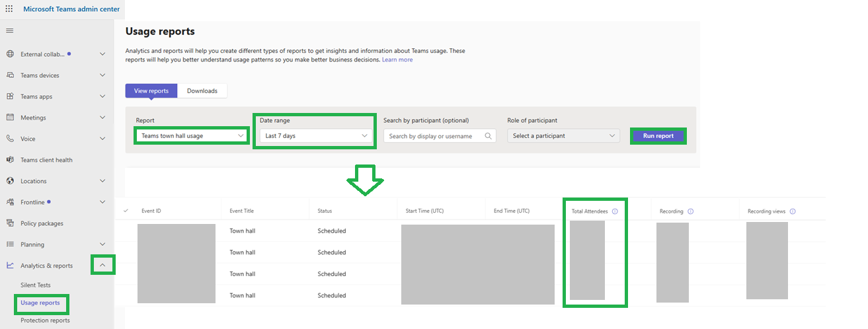868x329 pixels.
Task: Follow the Learn more link
Action: tap(397, 59)
